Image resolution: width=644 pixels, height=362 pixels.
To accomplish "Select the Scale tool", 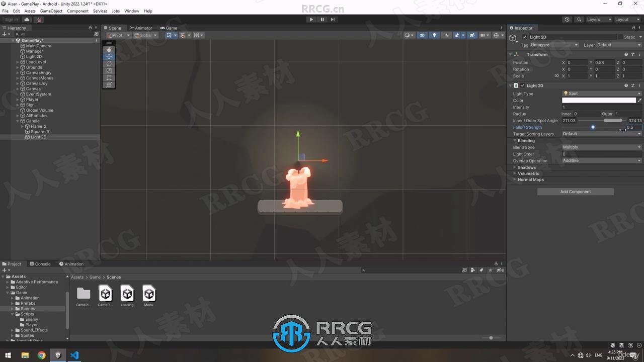I will pyautogui.click(x=109, y=71).
